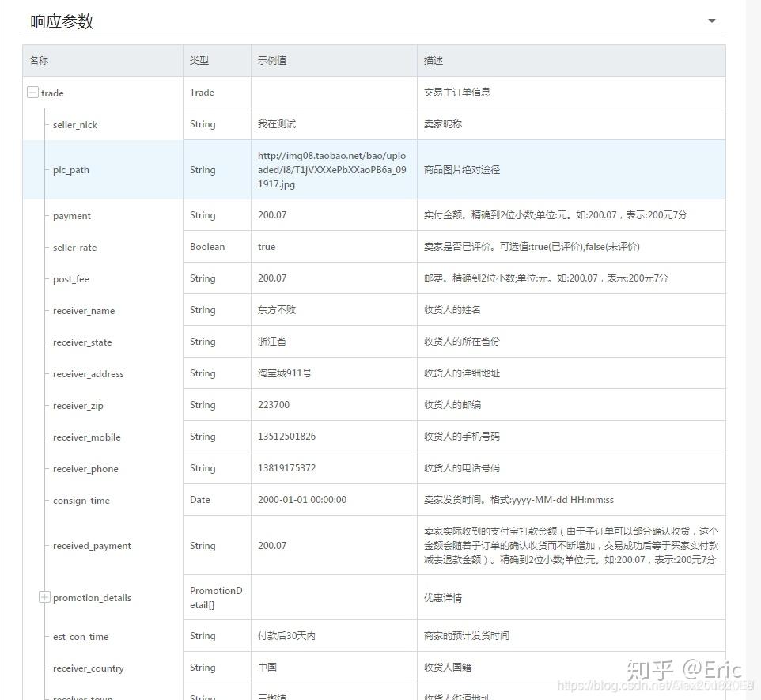
Task: Click the 响应参数 section heading
Action: pos(62,21)
